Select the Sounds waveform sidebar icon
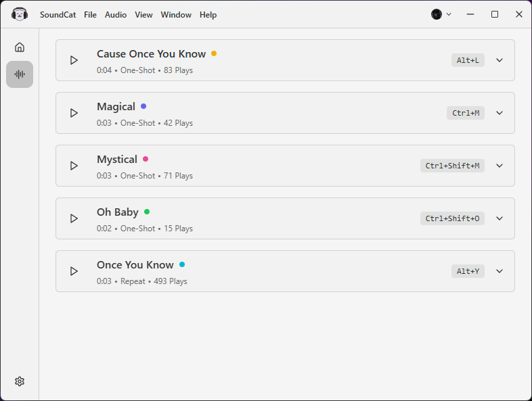The height and width of the screenshot is (401, 532). pos(20,74)
